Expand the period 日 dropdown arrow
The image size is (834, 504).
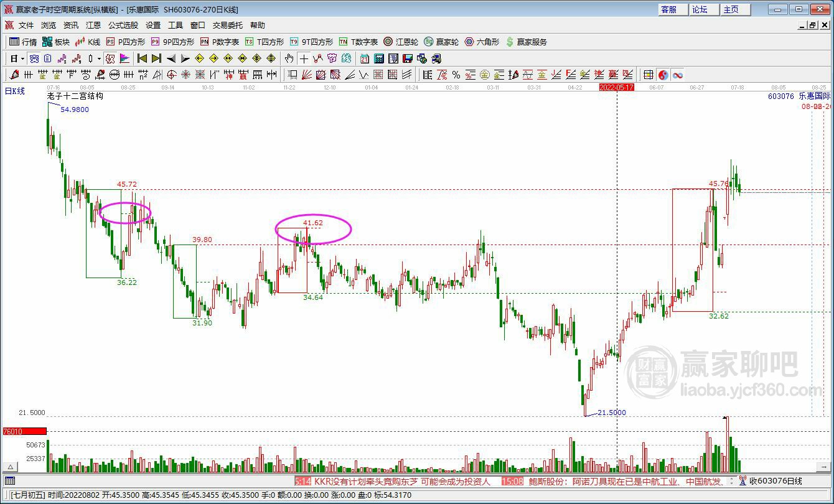click(x=23, y=58)
